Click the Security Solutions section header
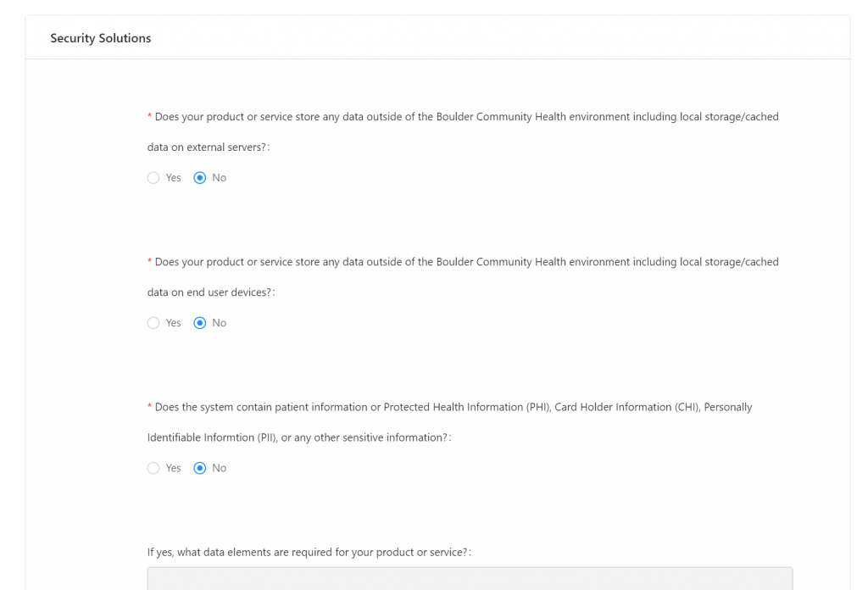Viewport: 868px width, 590px height. coord(100,37)
